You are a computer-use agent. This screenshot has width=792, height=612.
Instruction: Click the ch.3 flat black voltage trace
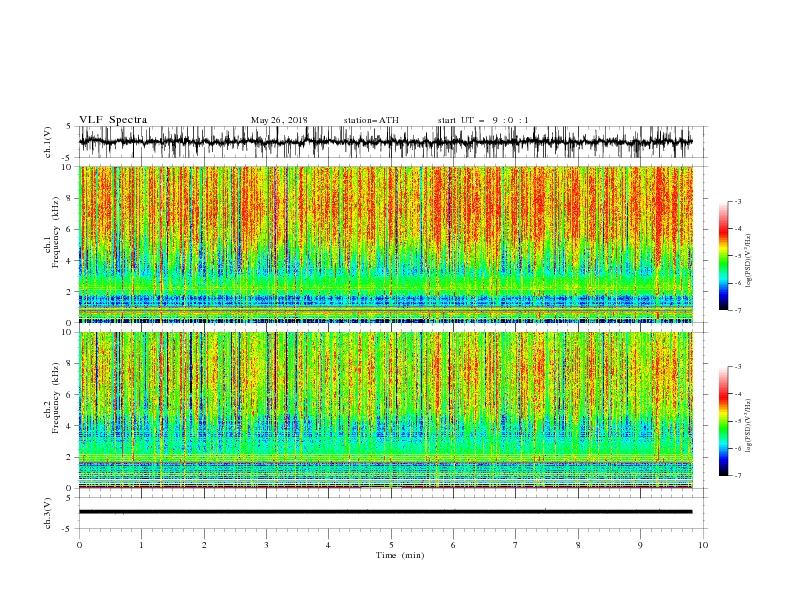coord(385,512)
